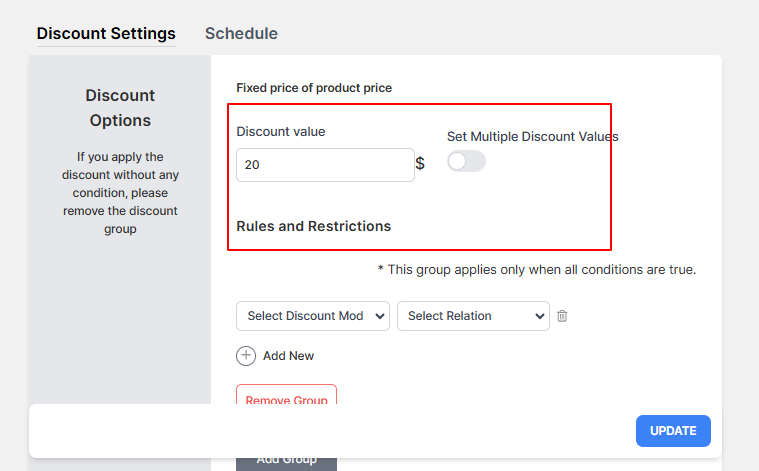Click the chevron arrow in Select Relation

tap(539, 316)
